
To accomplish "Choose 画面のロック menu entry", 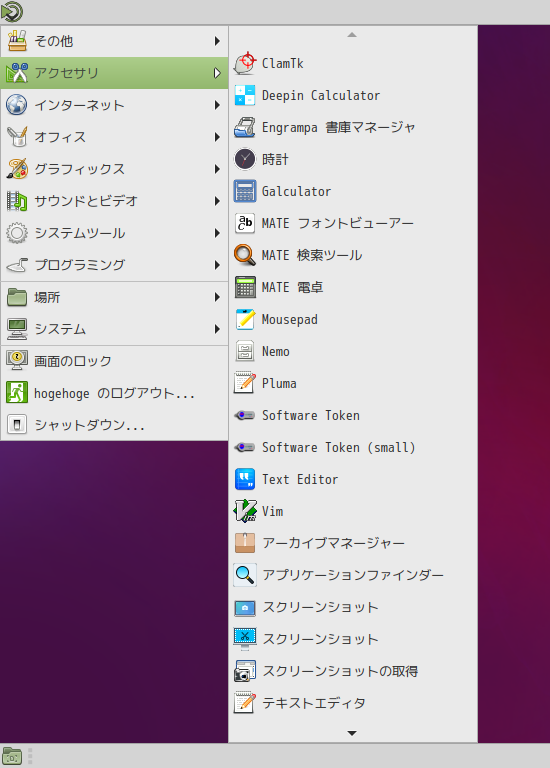I will pyautogui.click(x=115, y=361).
